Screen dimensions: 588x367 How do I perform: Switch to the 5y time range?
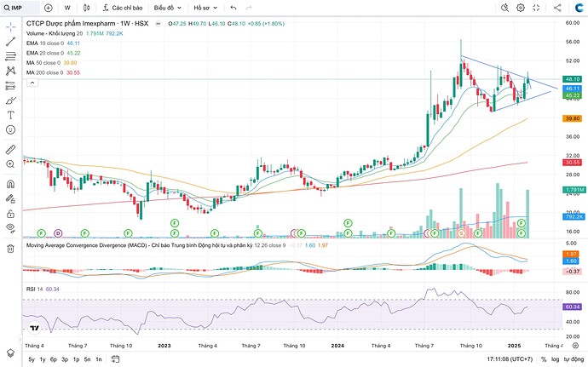pos(32,359)
